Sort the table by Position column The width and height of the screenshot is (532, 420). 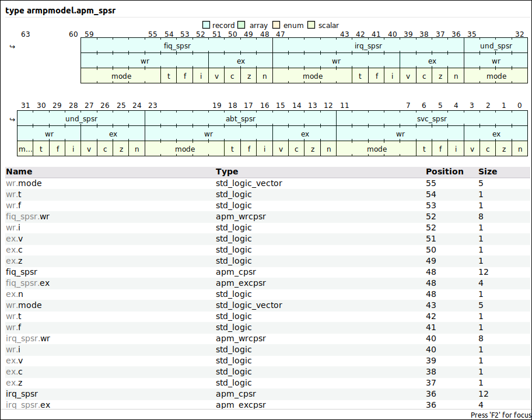tap(444, 171)
